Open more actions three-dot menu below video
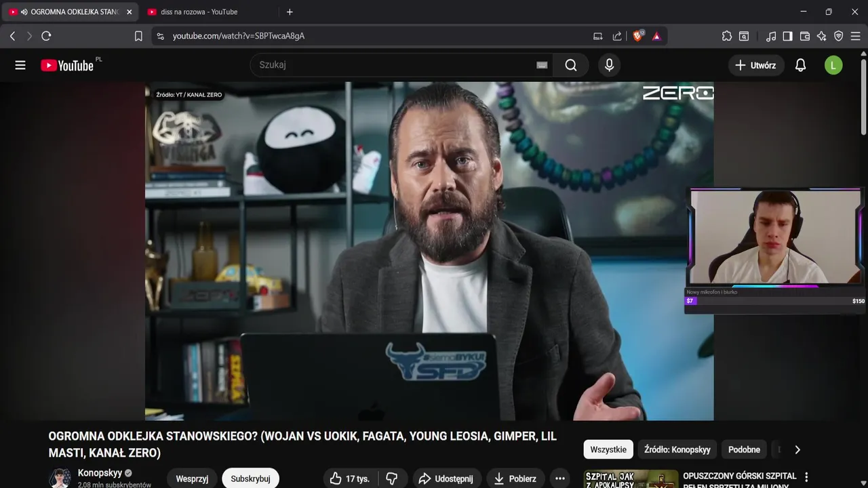Screen dimensions: 868x488 560,479
